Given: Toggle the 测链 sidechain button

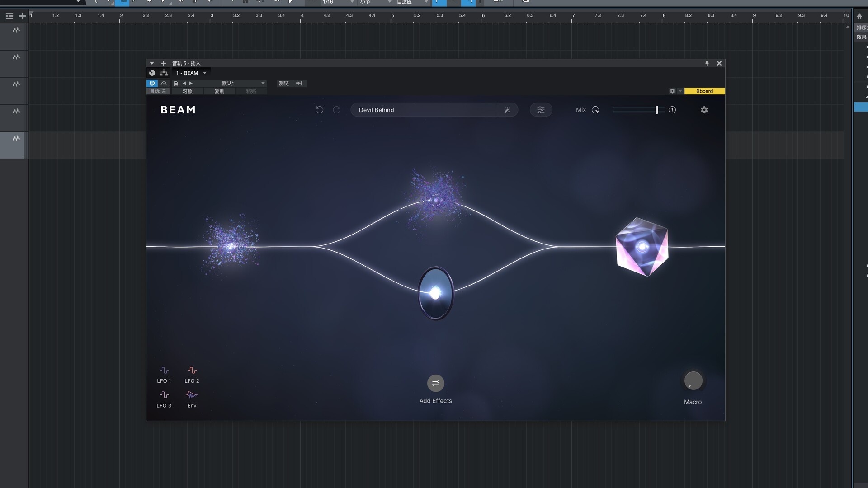Looking at the screenshot, I should [x=284, y=83].
